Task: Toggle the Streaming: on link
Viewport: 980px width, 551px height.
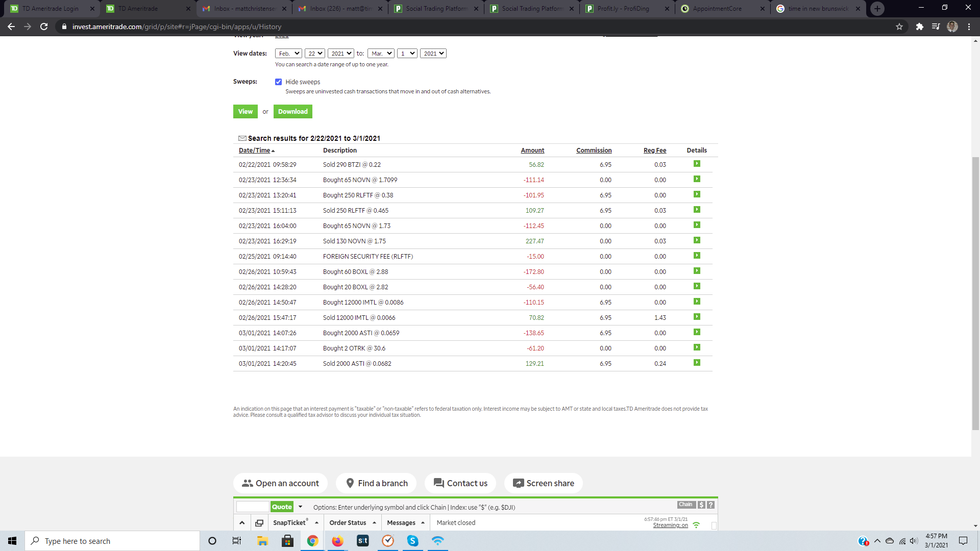Action: tap(670, 525)
